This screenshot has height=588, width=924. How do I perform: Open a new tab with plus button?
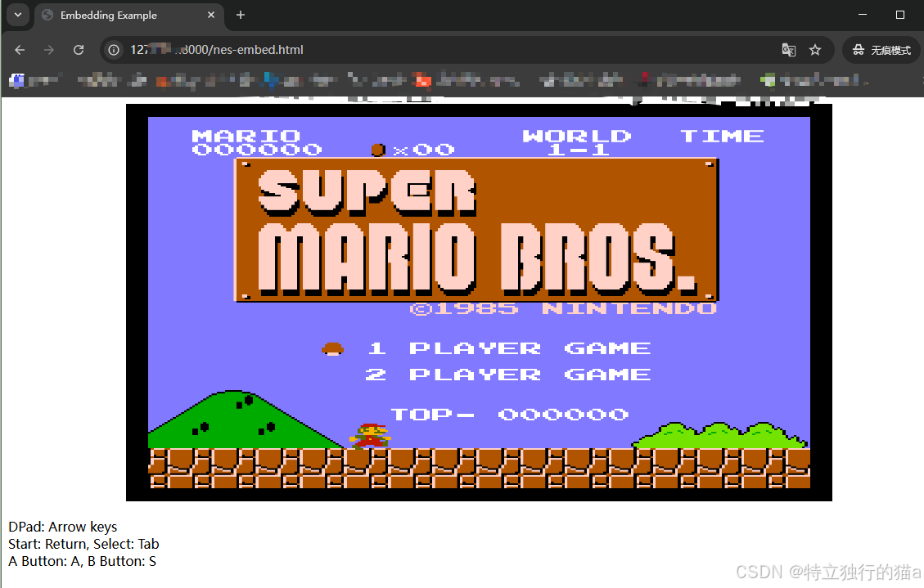pyautogui.click(x=241, y=15)
